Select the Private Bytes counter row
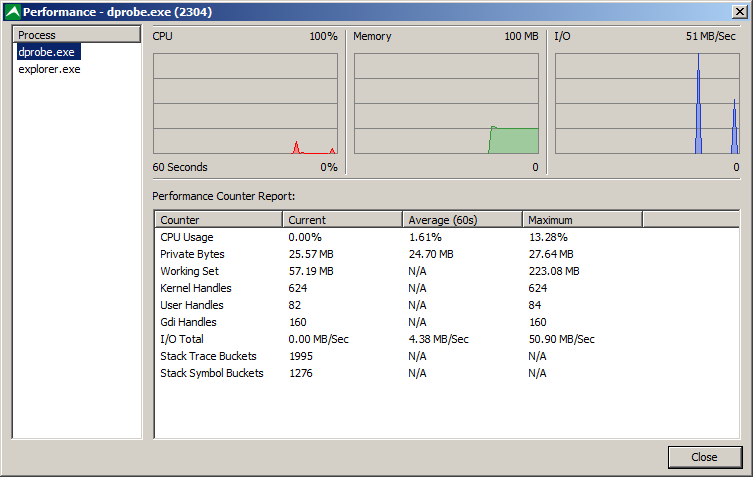Image resolution: width=753 pixels, height=477 pixels. coord(447,254)
